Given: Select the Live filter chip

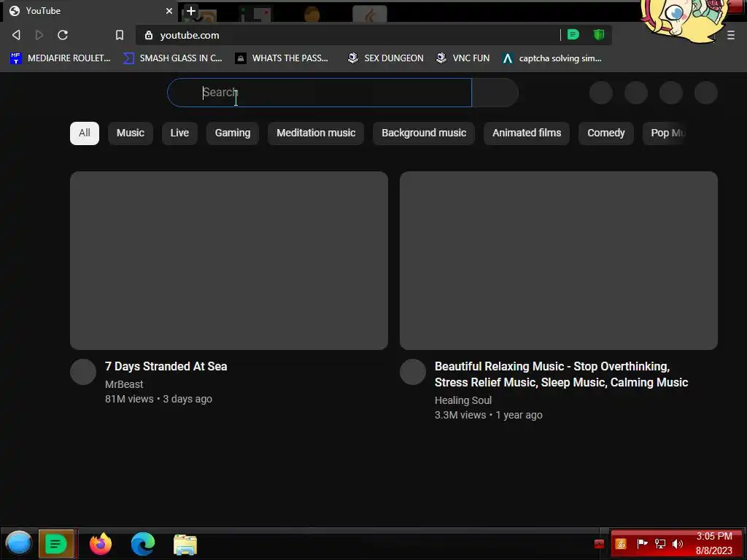Looking at the screenshot, I should coord(179,133).
